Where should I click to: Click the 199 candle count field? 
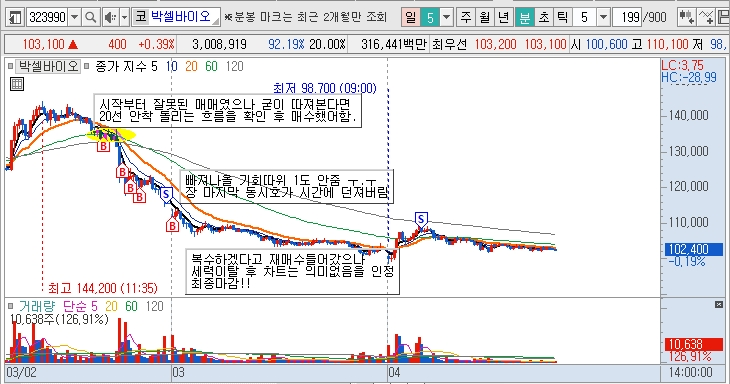click(x=627, y=18)
